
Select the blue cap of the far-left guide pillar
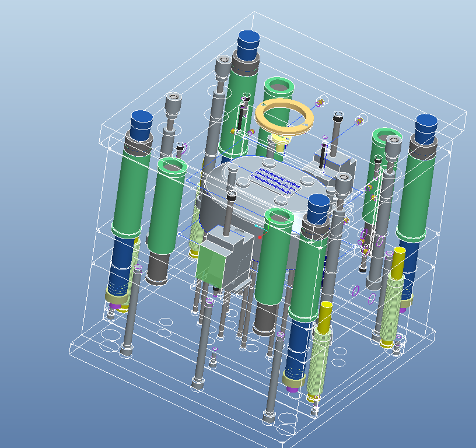click(x=142, y=125)
